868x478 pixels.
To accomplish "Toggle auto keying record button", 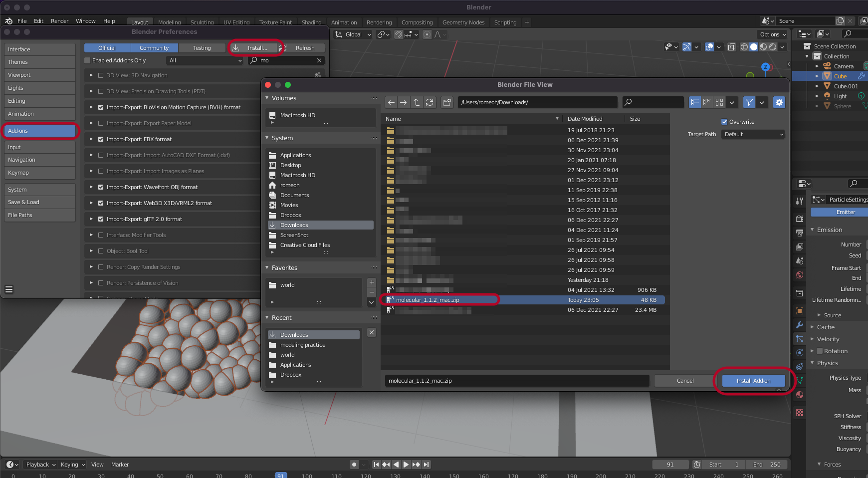I will click(x=354, y=465).
